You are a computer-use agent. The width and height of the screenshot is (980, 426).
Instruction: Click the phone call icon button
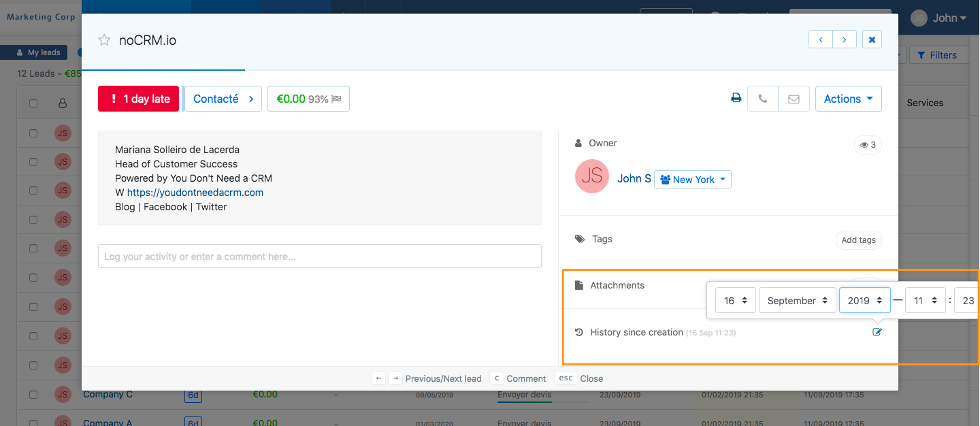(x=762, y=99)
